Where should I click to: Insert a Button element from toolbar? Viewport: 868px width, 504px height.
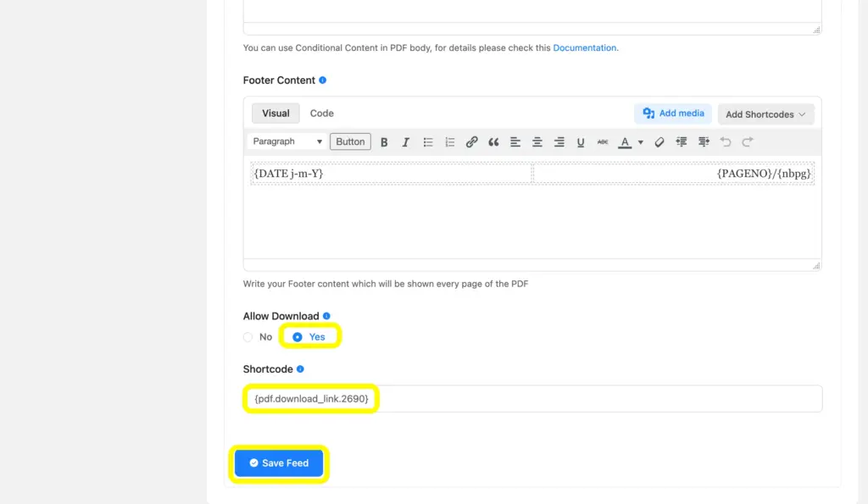point(350,141)
